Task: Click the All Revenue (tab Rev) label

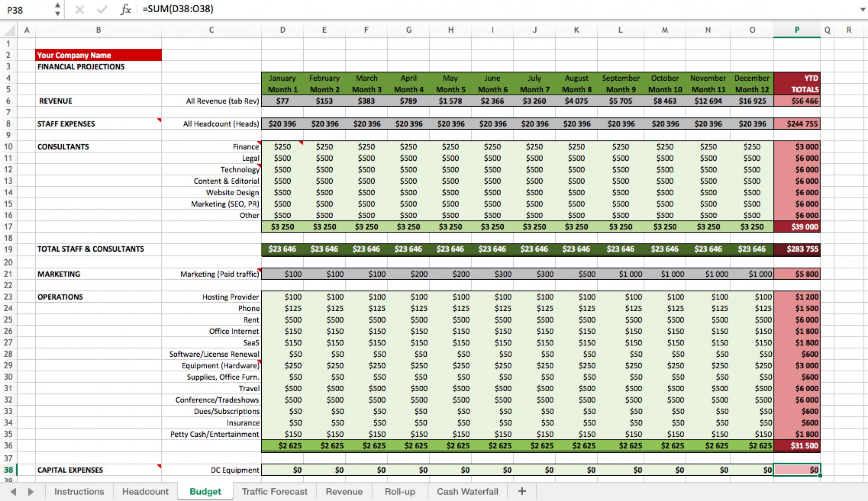Action: [x=212, y=101]
